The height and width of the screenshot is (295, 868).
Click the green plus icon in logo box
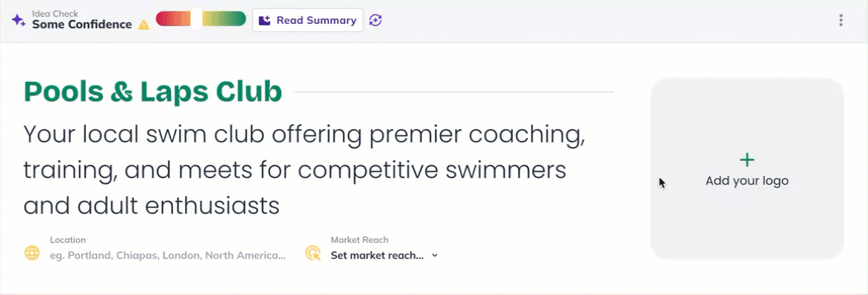coord(746,160)
